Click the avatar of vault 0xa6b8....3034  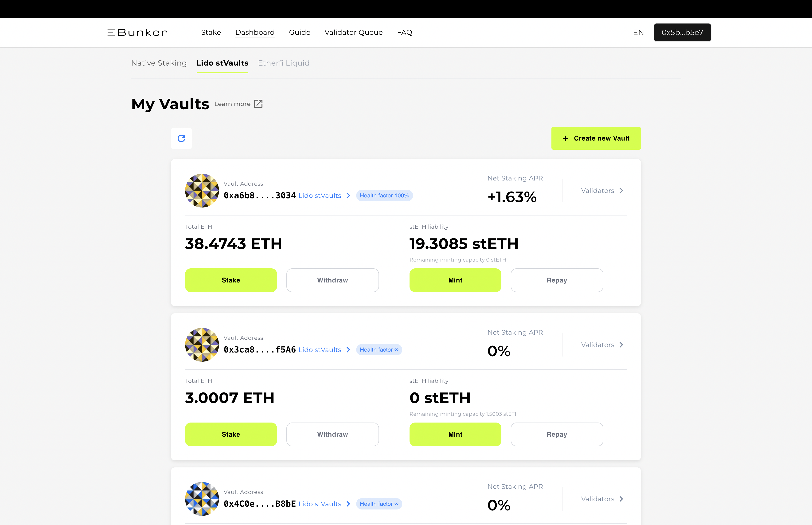[x=202, y=191]
